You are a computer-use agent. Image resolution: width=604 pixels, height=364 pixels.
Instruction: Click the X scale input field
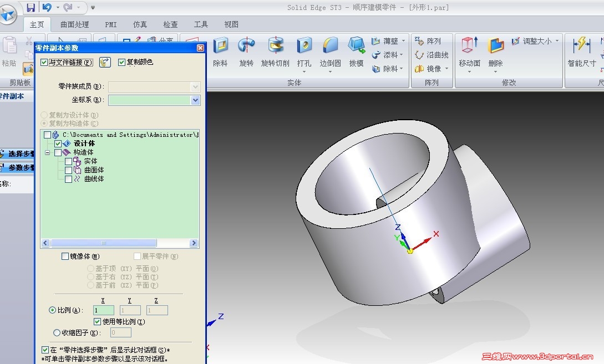click(104, 310)
